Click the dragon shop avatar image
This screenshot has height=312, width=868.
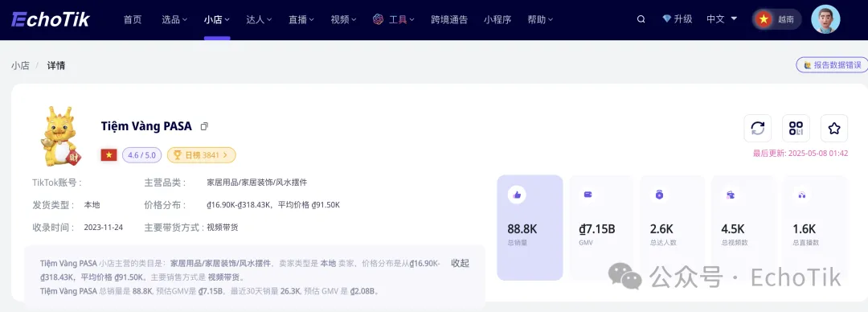tap(60, 136)
